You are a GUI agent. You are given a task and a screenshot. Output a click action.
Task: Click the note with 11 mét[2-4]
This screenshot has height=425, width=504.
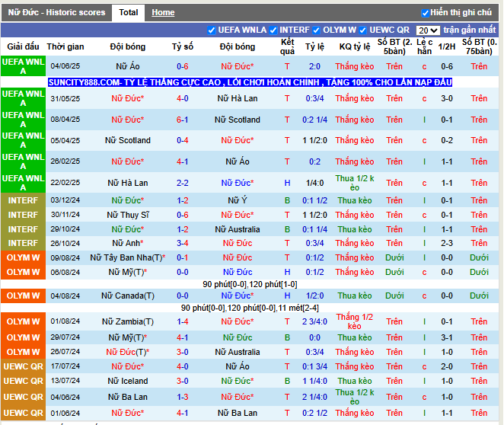tap(250, 308)
